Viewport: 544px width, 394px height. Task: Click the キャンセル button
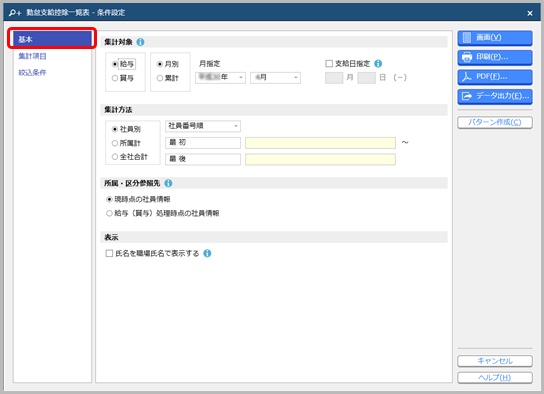pyautogui.click(x=495, y=361)
